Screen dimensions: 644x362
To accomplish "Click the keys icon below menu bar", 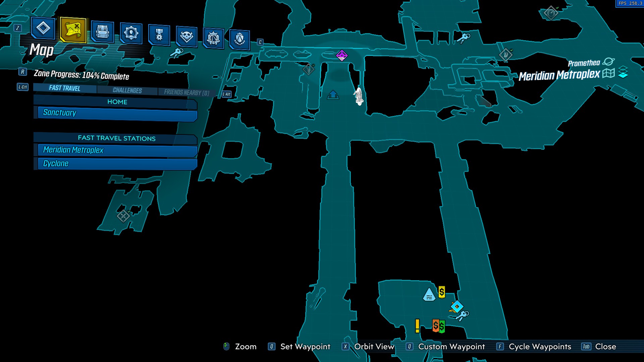I will point(177,52).
